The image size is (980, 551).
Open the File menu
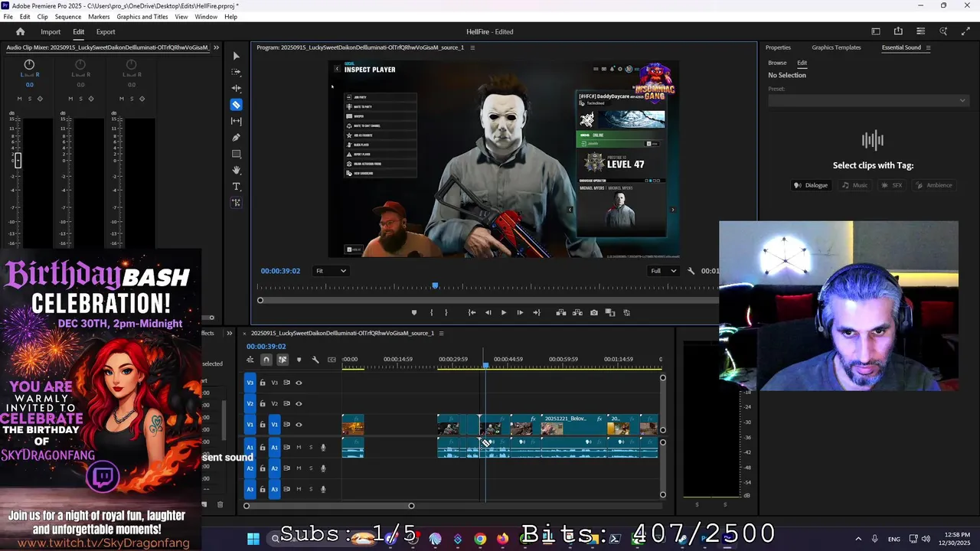click(x=8, y=17)
